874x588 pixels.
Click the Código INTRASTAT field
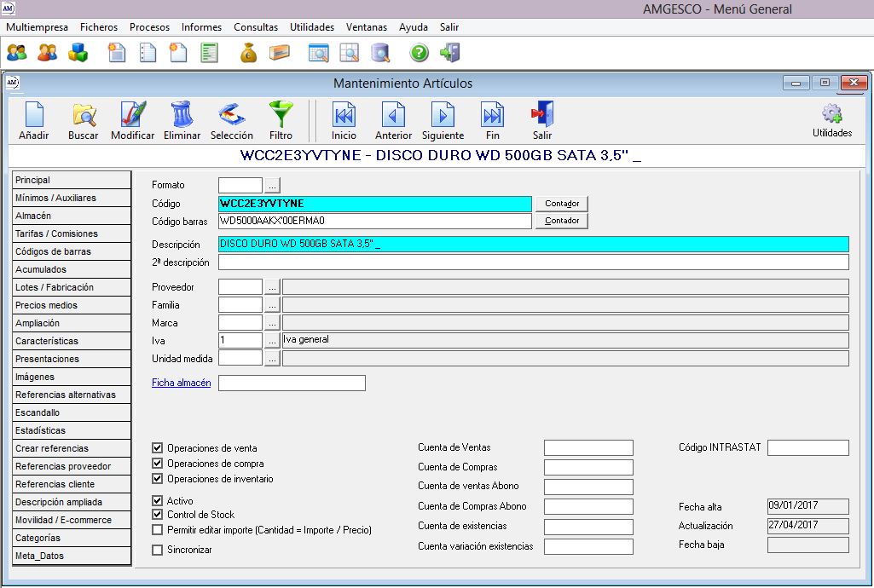(x=808, y=447)
